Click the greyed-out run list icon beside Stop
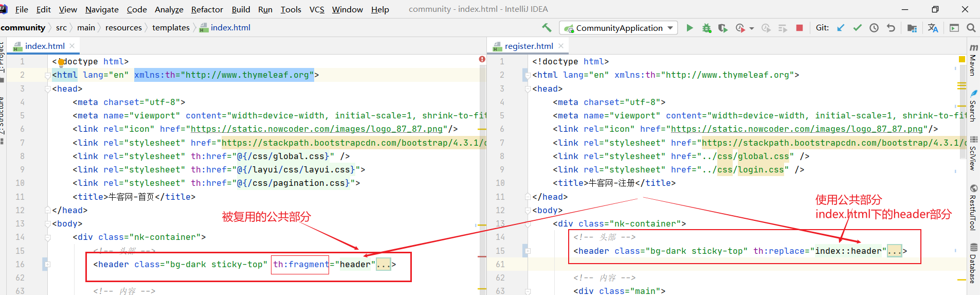Viewport: 980px width, 295px height. [x=783, y=28]
